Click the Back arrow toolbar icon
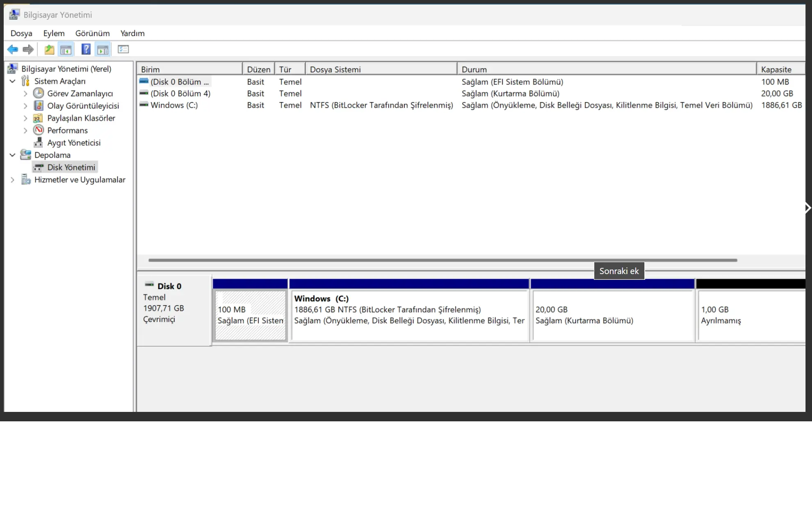The height and width of the screenshot is (512, 812). click(x=13, y=50)
